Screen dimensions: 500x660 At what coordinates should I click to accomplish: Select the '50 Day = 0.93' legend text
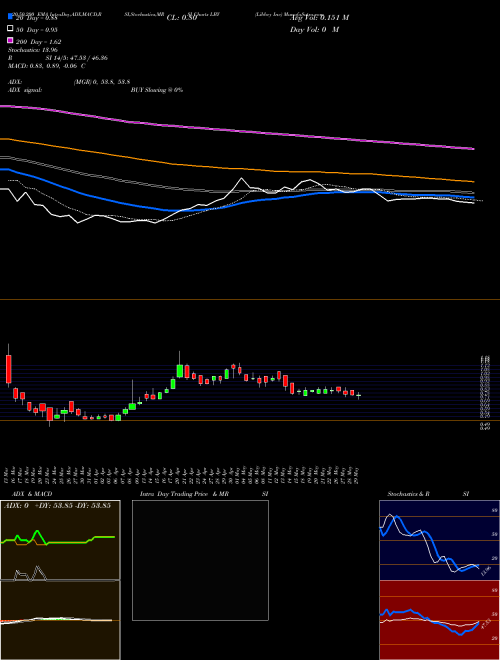37,30
